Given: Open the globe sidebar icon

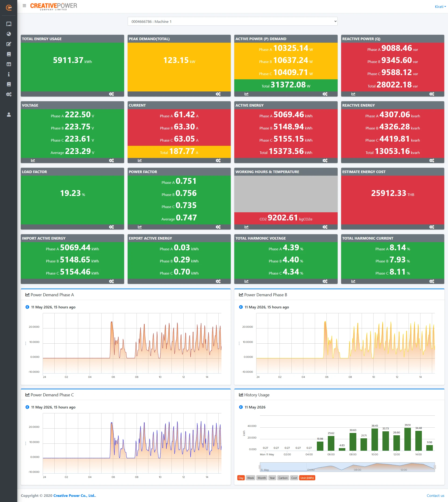Looking at the screenshot, I should tap(9, 34).
